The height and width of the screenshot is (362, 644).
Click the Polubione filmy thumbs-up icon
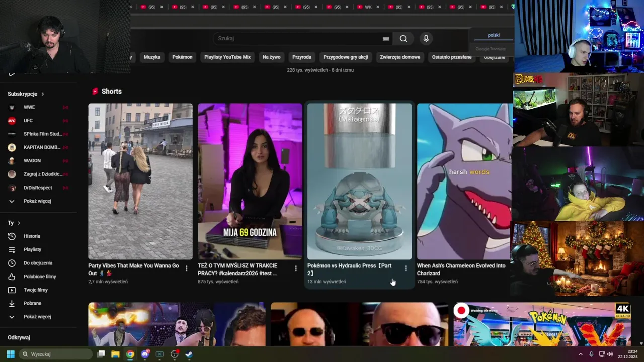pyautogui.click(x=12, y=277)
